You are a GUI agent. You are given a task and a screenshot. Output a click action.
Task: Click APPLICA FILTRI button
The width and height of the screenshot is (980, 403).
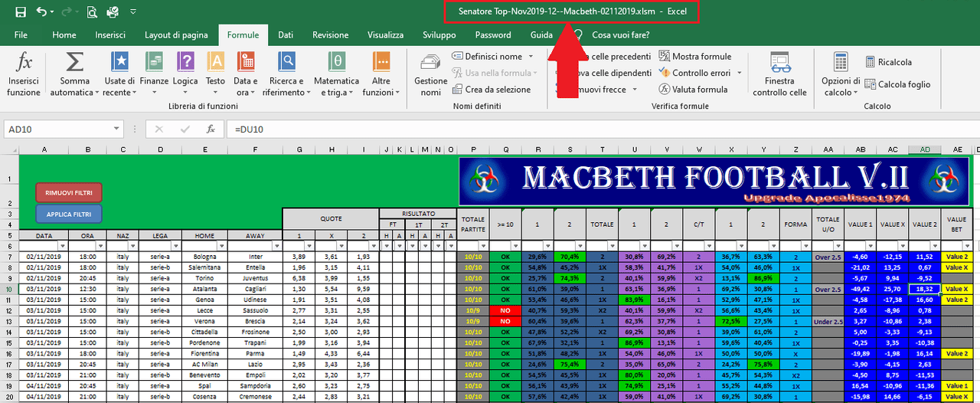(x=68, y=214)
